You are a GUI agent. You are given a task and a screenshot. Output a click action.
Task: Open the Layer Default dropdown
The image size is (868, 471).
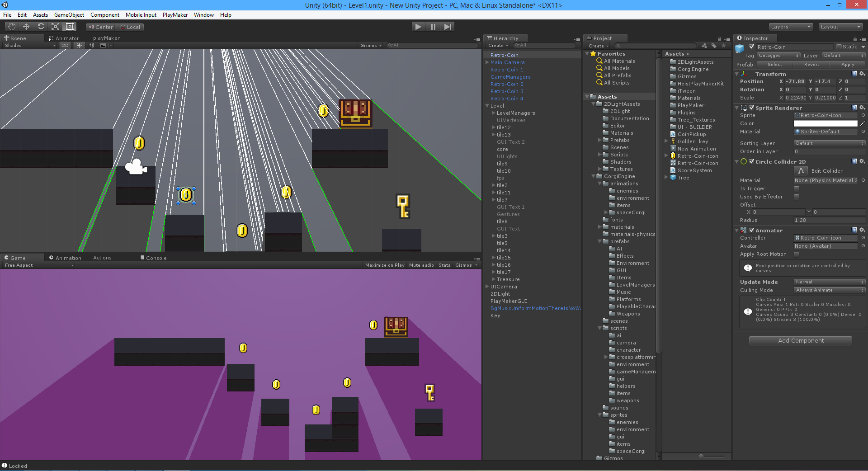pyautogui.click(x=843, y=56)
